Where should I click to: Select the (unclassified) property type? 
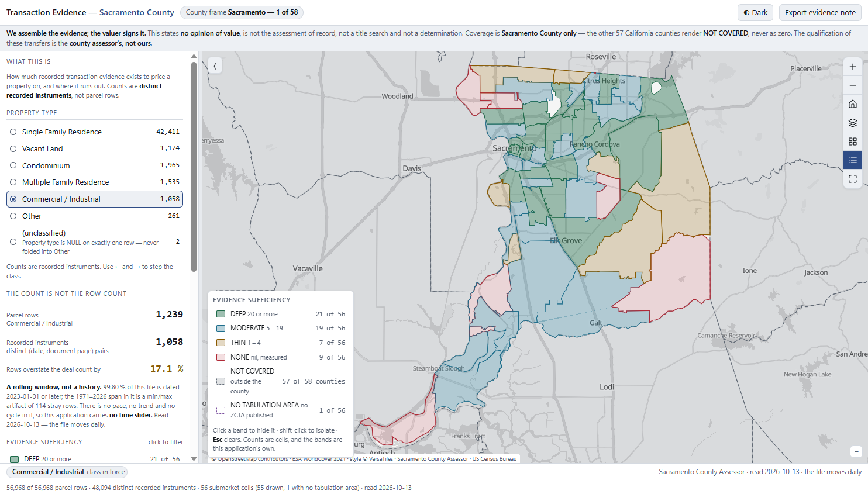point(95,241)
